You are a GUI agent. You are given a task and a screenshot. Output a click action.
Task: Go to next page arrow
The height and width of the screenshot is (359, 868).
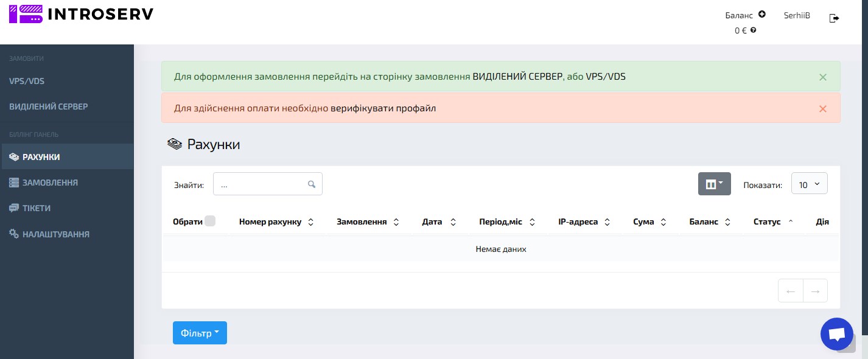click(815, 291)
